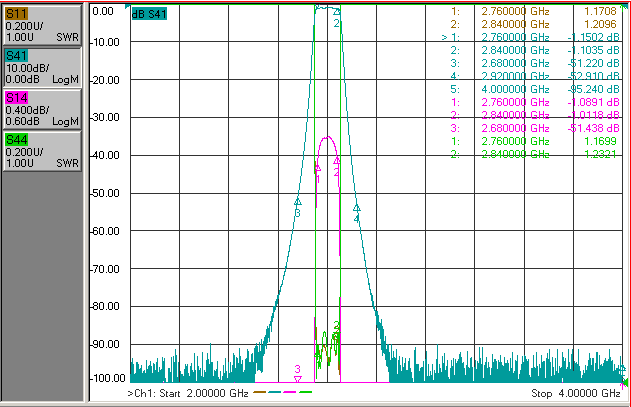
Task: Click magenta marker 3 near bottom axis
Action: click(x=298, y=379)
